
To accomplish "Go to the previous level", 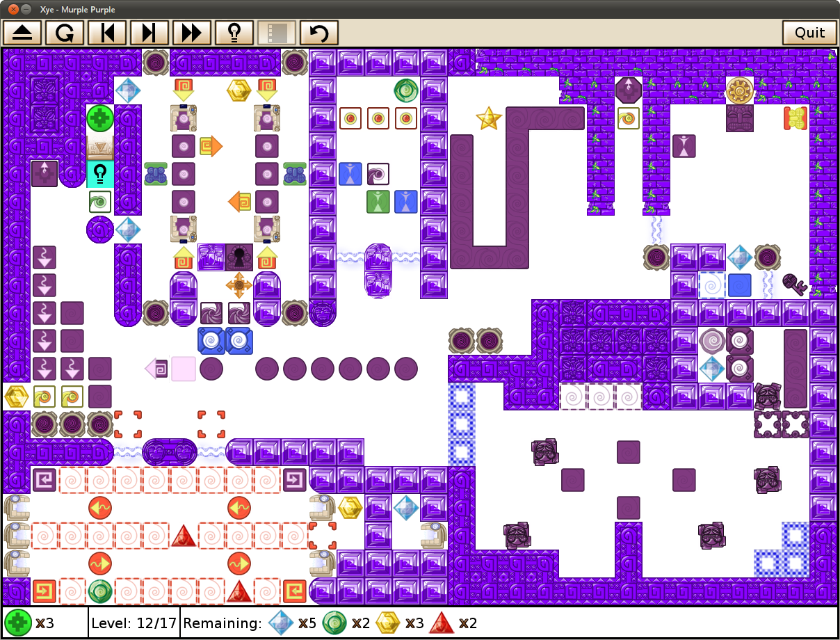I will tap(107, 32).
